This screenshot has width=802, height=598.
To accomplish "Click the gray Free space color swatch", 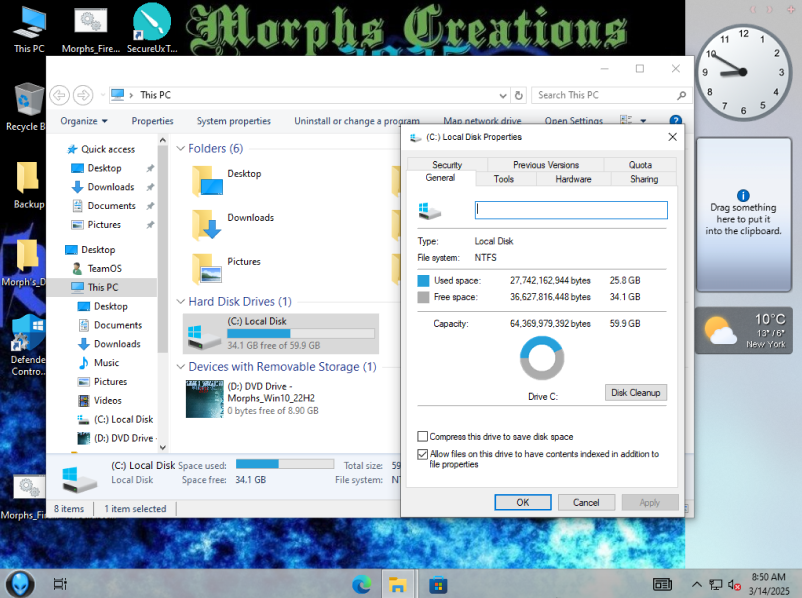I will 423,297.
